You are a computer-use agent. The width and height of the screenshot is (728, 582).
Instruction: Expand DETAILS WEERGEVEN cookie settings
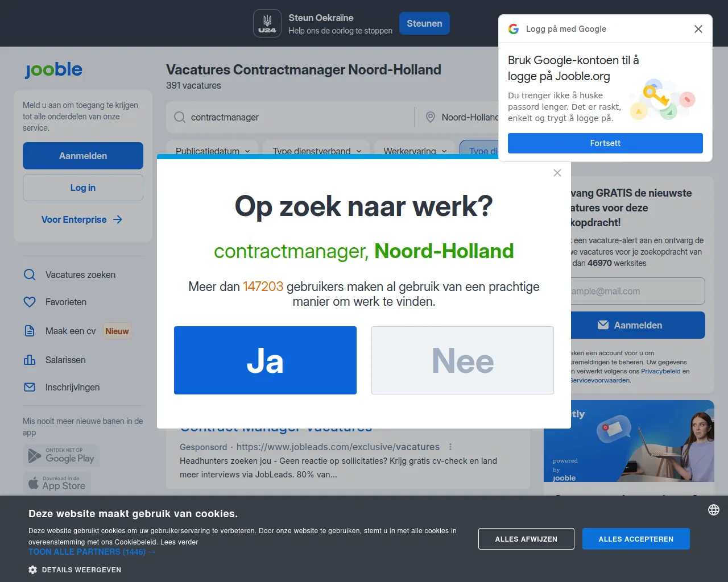tap(75, 569)
